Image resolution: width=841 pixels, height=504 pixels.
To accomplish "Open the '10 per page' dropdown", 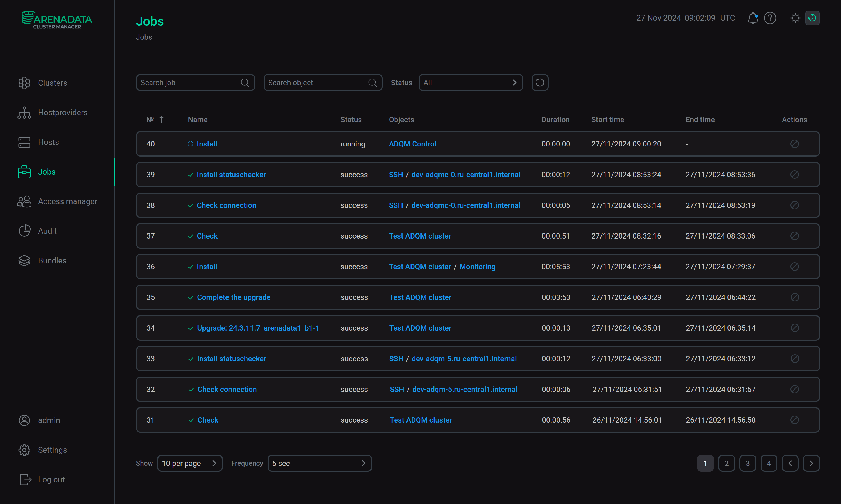I will 189,463.
